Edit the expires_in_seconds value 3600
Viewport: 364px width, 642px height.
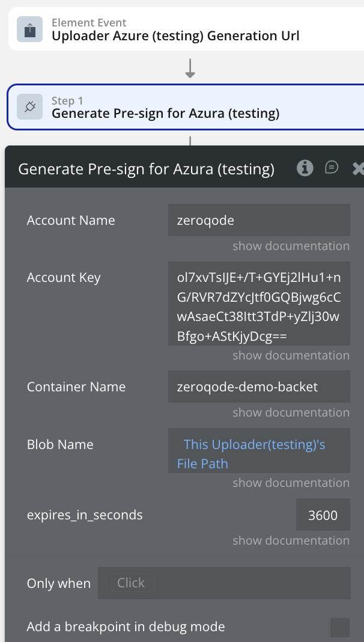pyautogui.click(x=323, y=515)
